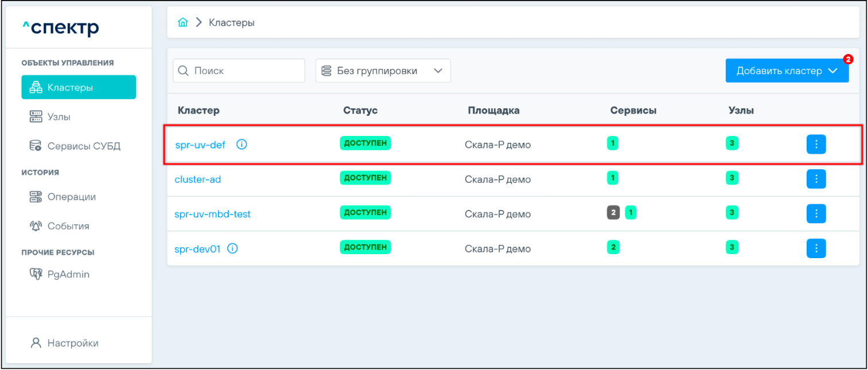
Task: Click the home icon in breadcrumb
Action: point(183,22)
